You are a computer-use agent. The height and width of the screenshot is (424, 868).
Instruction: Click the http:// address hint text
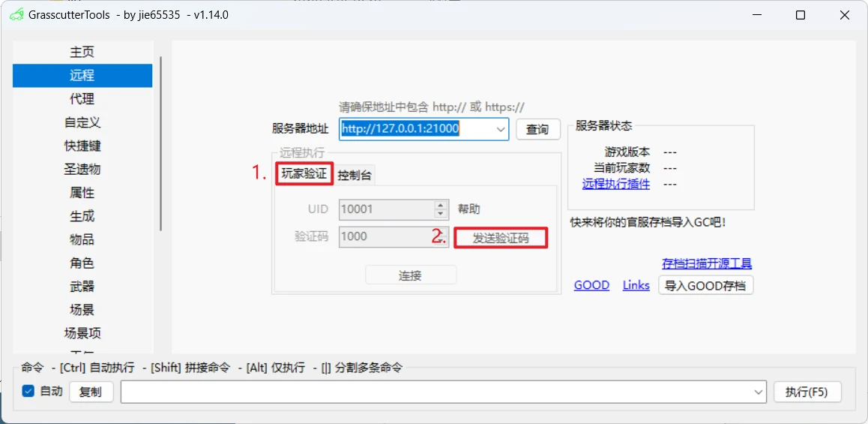point(431,107)
